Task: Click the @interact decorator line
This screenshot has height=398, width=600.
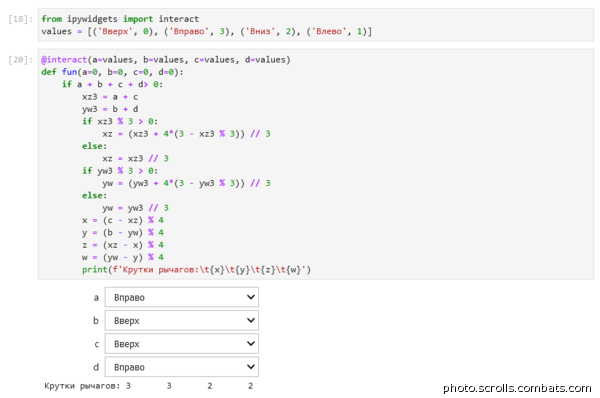Action: [x=166, y=60]
